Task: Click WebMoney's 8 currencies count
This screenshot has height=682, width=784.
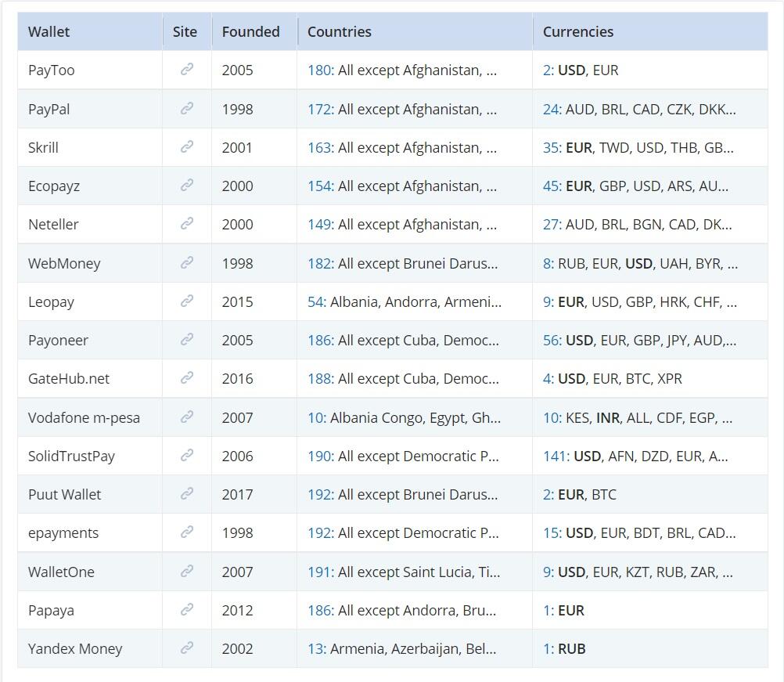Action: (x=548, y=263)
